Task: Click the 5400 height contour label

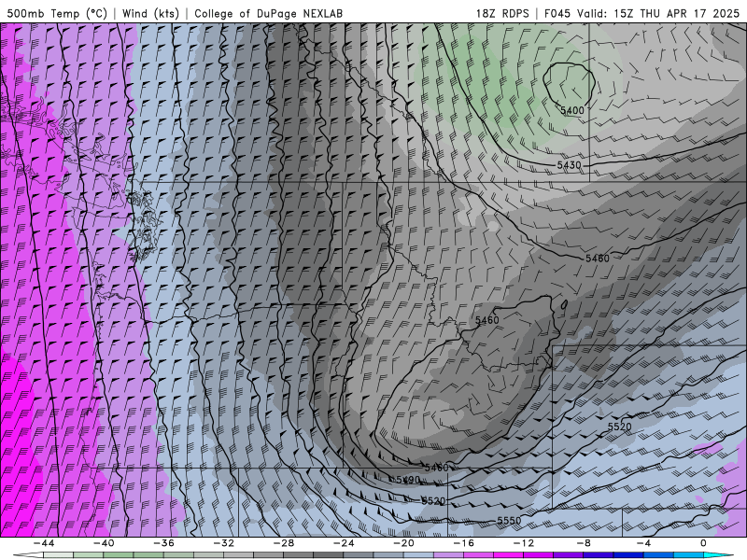Action: click(x=571, y=110)
